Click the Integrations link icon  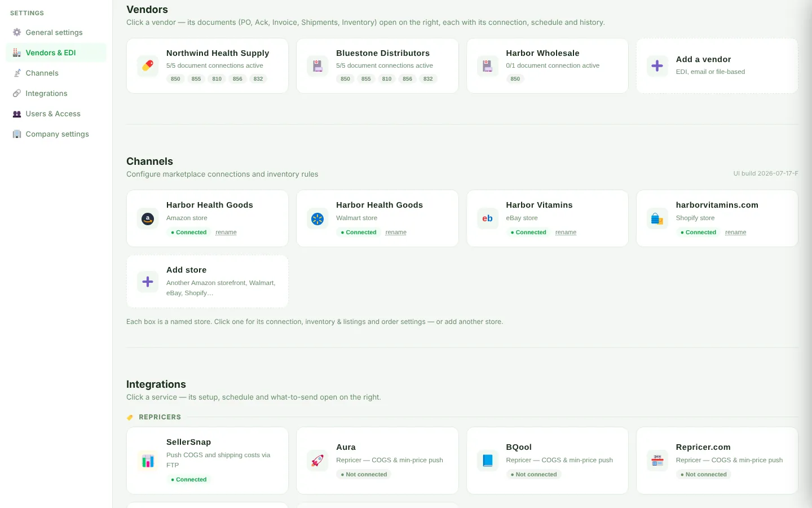click(x=17, y=93)
